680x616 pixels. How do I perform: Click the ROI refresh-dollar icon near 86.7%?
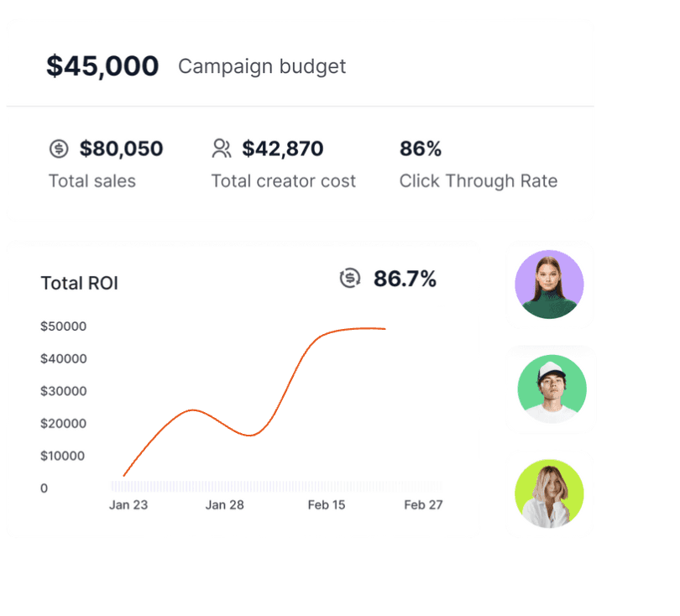[350, 279]
